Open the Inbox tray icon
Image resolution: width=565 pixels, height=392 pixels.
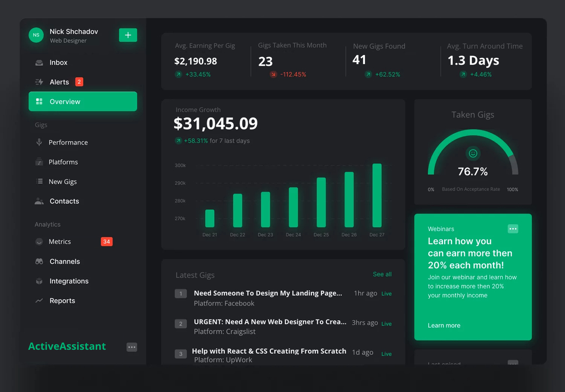tap(39, 62)
